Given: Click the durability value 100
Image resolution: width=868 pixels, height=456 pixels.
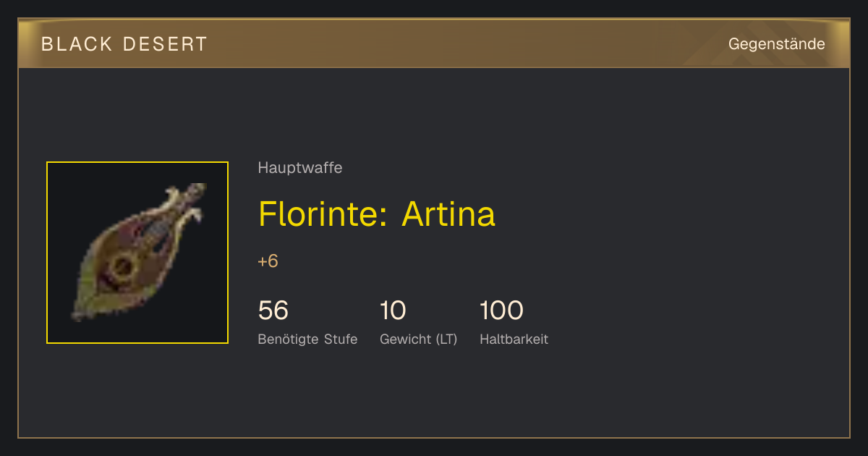Looking at the screenshot, I should point(501,311).
